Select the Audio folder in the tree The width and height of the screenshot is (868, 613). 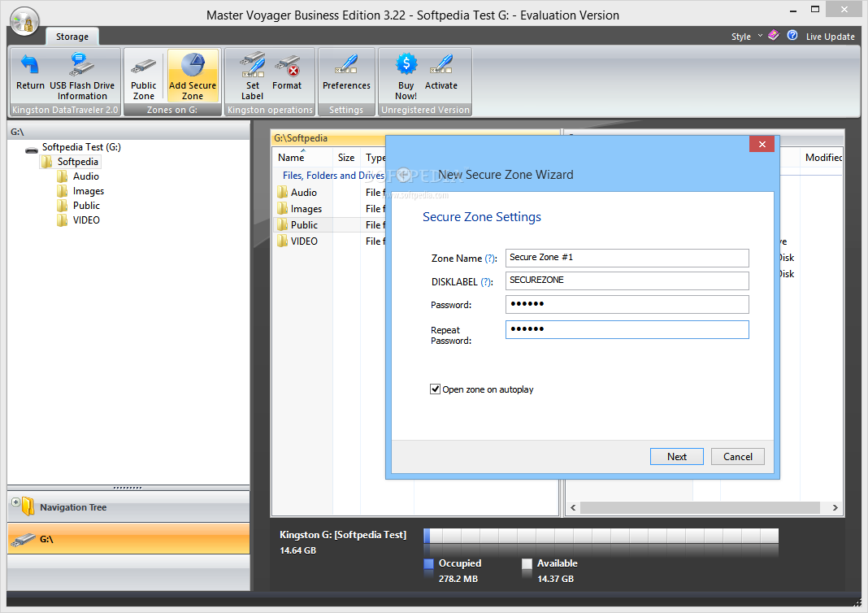(x=86, y=176)
